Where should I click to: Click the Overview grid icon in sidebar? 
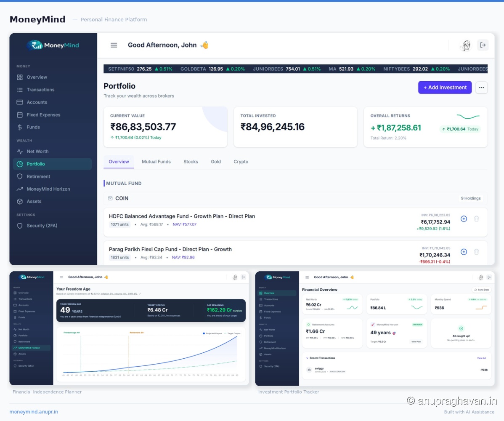[x=20, y=77]
